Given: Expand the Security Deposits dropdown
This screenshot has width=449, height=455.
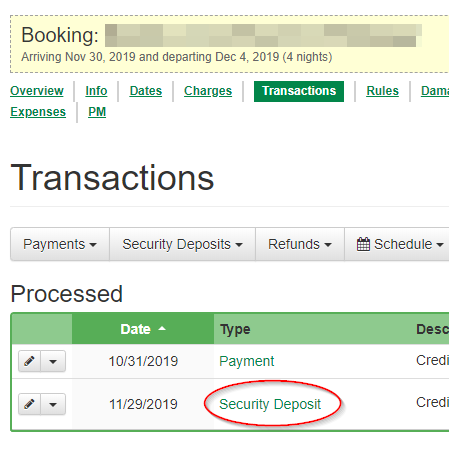Looking at the screenshot, I should click(182, 244).
